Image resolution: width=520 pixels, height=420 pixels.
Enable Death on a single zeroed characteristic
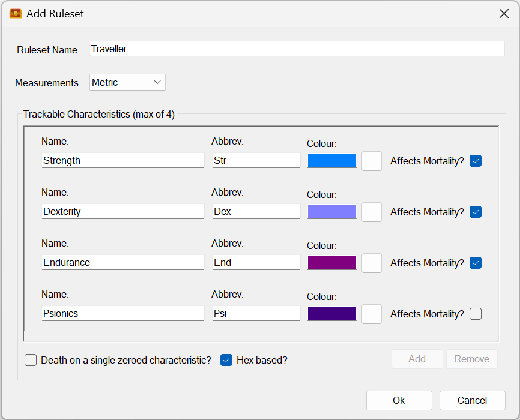(x=31, y=360)
